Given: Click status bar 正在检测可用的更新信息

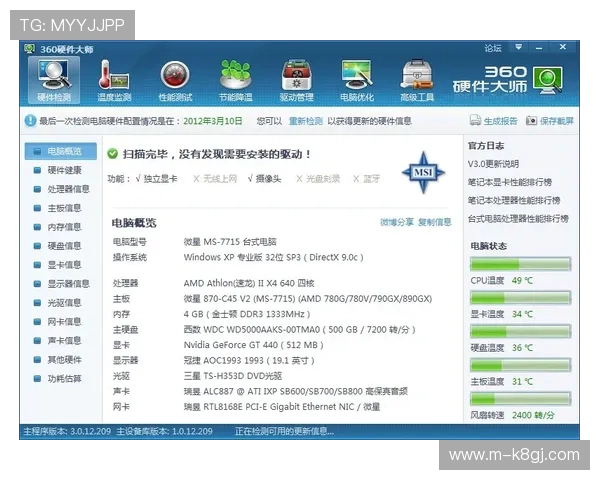Looking at the screenshot, I should (284, 431).
